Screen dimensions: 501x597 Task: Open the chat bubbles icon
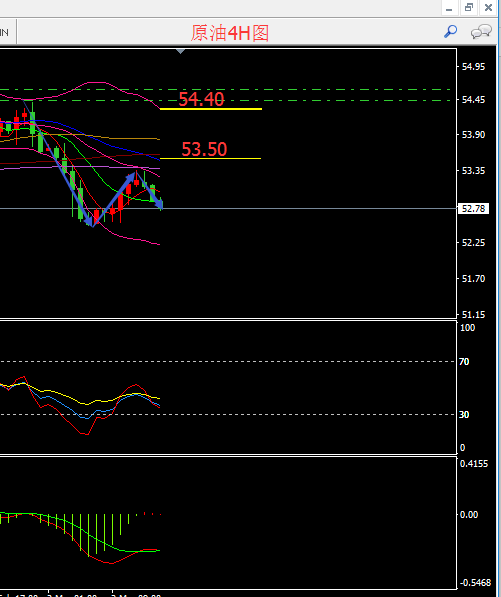click(481, 32)
